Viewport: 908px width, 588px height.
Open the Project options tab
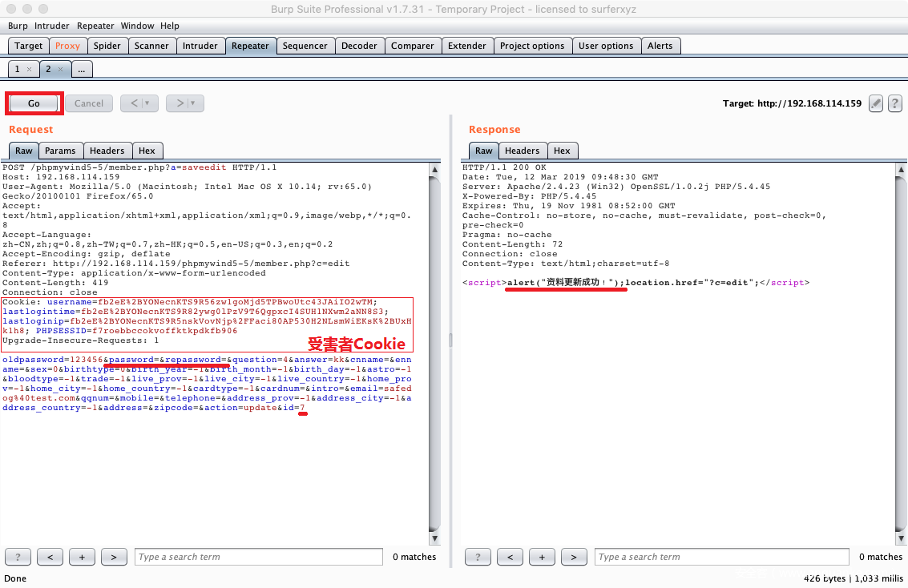coord(532,46)
